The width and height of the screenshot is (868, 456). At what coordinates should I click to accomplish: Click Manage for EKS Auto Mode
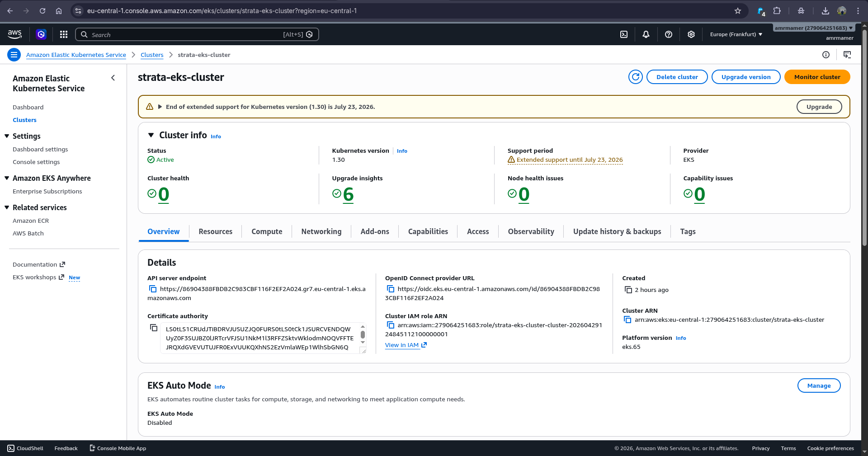click(x=819, y=385)
